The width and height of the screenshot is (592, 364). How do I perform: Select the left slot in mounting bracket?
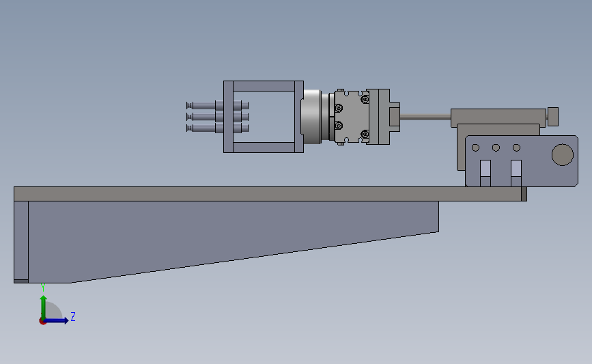pos(485,173)
